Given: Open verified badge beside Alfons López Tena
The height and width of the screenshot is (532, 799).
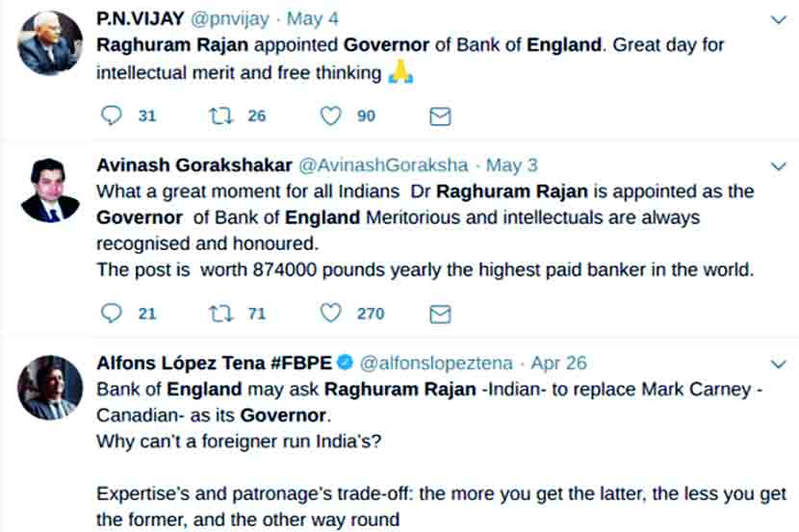Looking at the screenshot, I should click(x=346, y=363).
